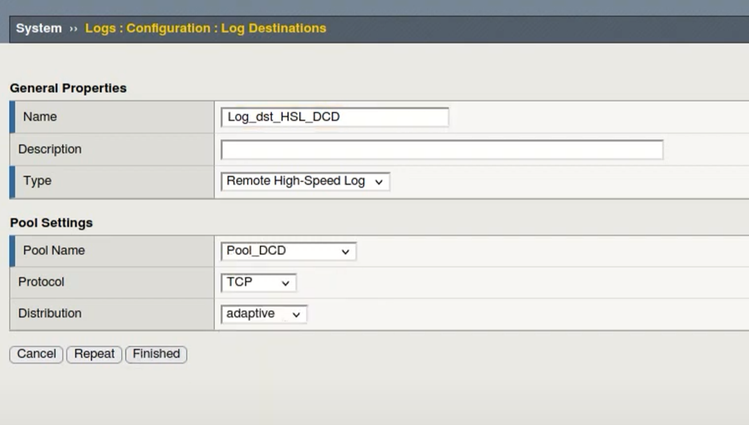Select the Distribution row label
This screenshot has height=425, width=749.
(x=50, y=313)
